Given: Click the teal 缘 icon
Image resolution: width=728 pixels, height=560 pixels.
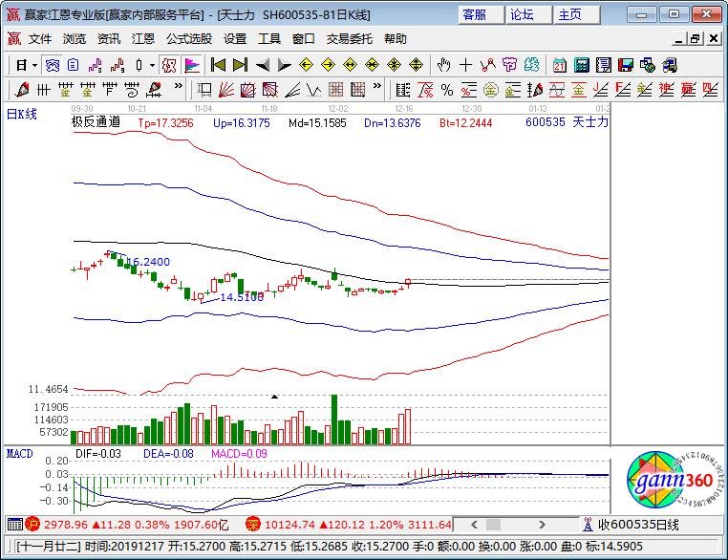Looking at the screenshot, I should (531, 65).
